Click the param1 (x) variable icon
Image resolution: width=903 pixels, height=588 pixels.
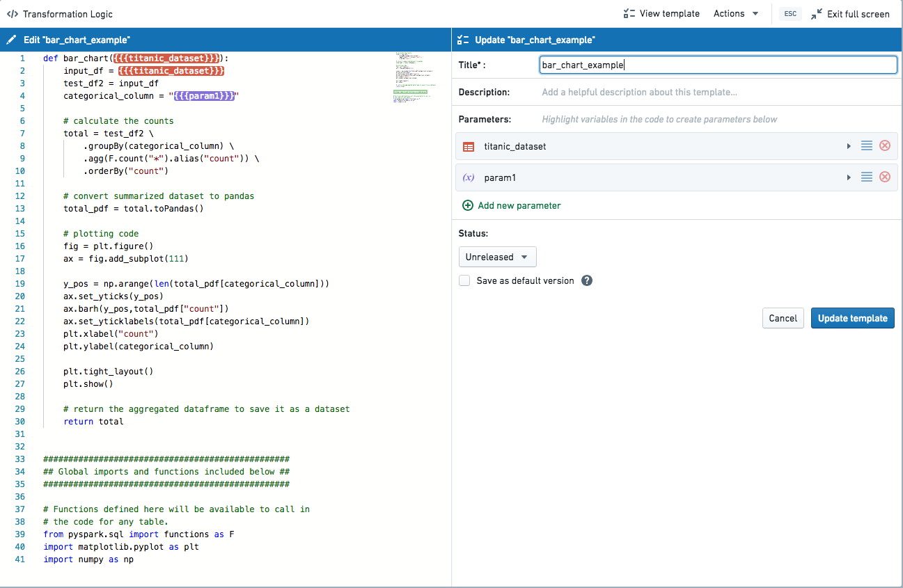[469, 177]
